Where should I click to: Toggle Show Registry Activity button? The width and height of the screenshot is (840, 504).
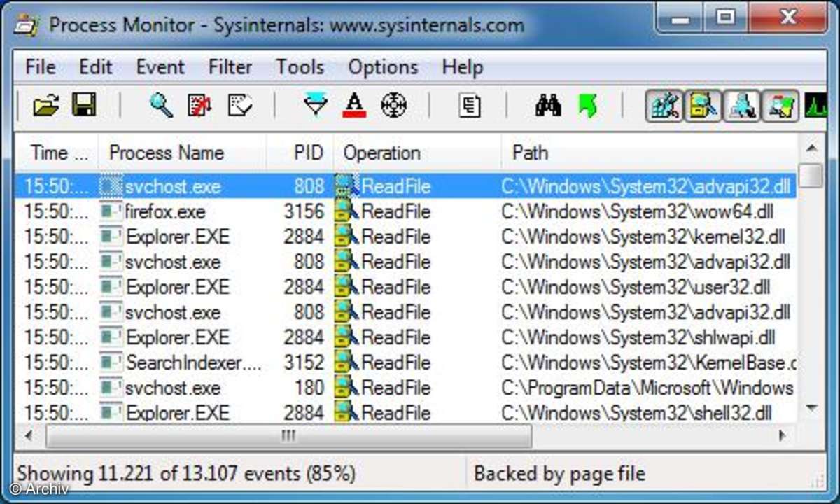click(664, 106)
